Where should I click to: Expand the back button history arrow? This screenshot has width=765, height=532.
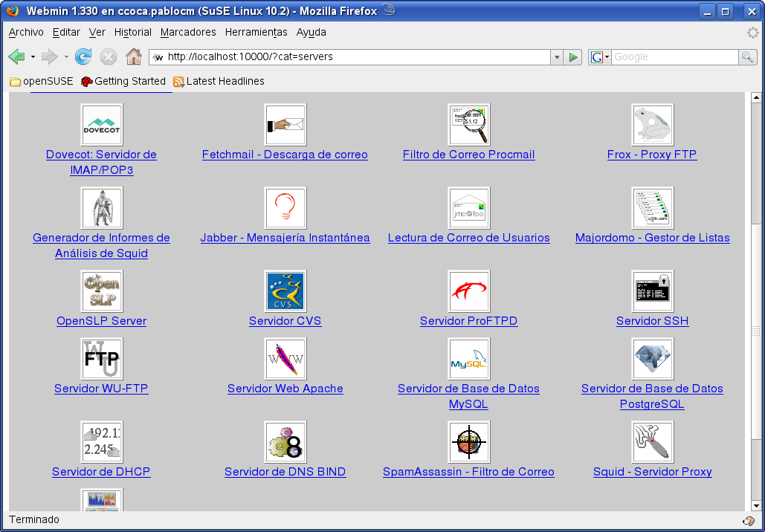coord(33,57)
